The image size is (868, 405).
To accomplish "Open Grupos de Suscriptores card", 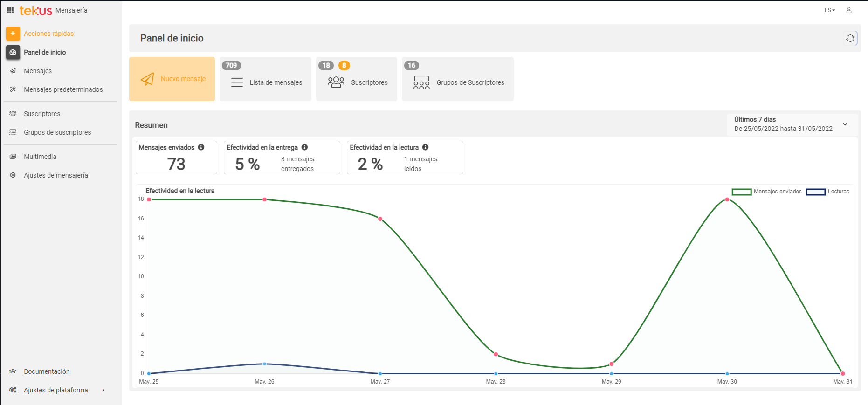I will pos(457,79).
